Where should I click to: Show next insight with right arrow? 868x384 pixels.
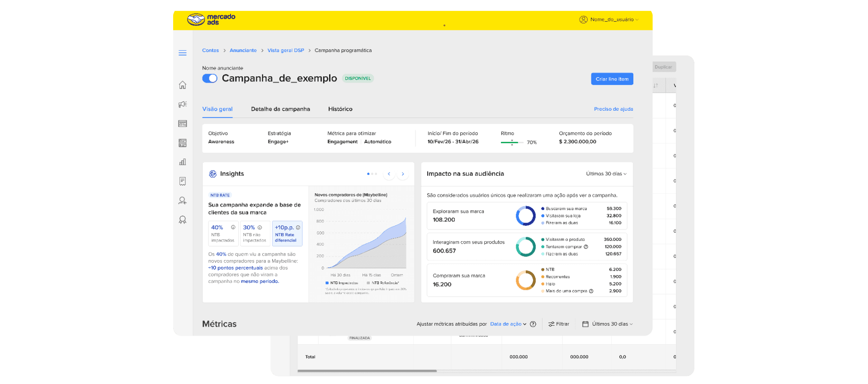(x=403, y=174)
